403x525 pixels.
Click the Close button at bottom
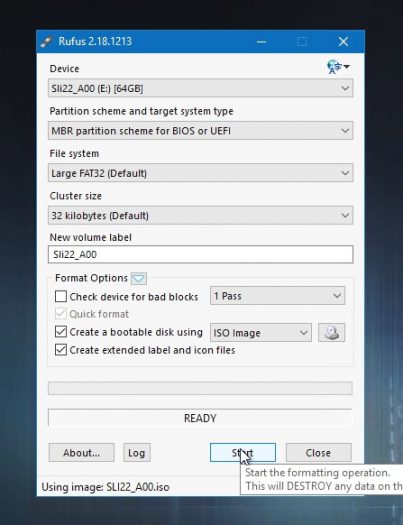coord(319,453)
